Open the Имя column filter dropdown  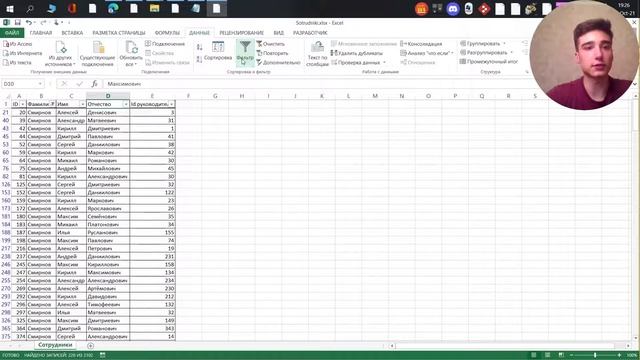tap(82, 104)
